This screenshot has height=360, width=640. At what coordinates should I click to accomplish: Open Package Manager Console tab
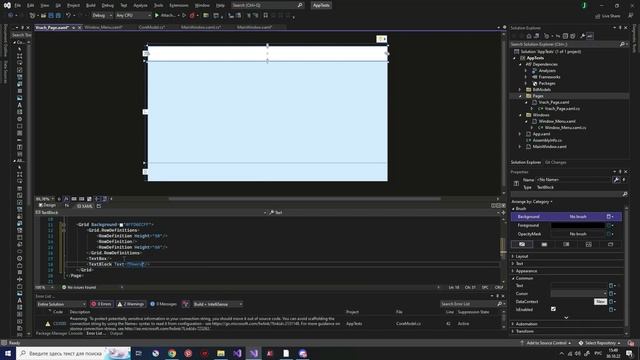coord(59,333)
